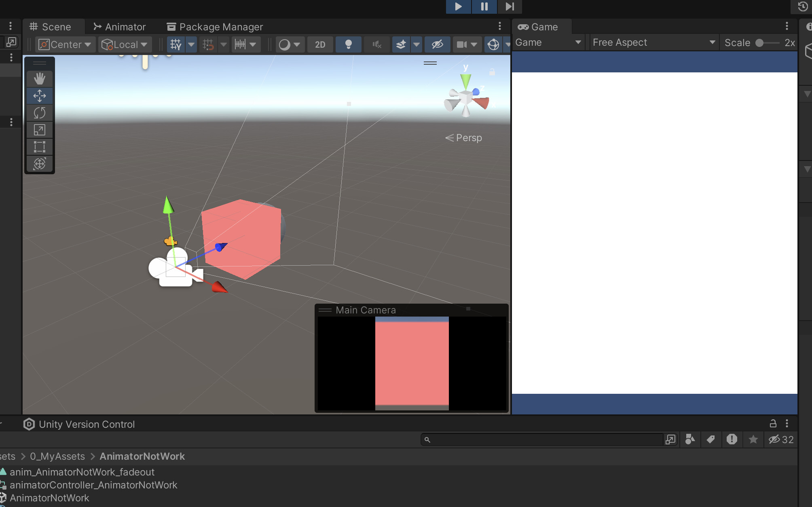Unmute scene audio
This screenshot has height=507, width=812.
coord(376,44)
